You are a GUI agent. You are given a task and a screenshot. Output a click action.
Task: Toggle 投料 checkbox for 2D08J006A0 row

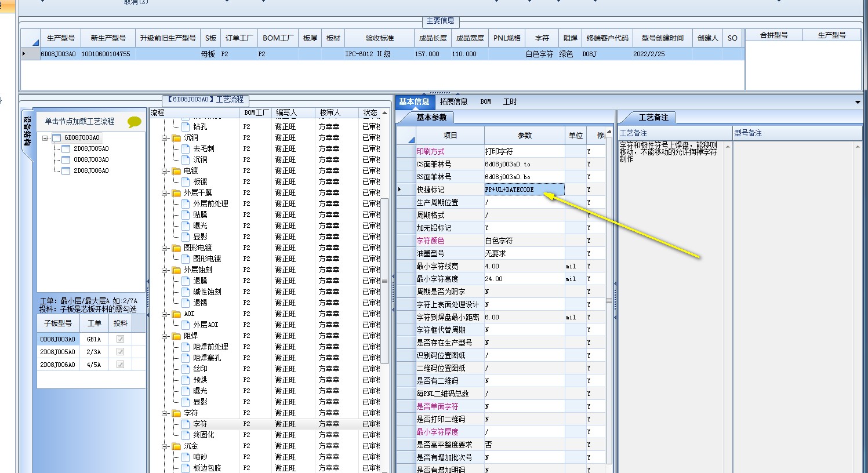click(x=120, y=365)
